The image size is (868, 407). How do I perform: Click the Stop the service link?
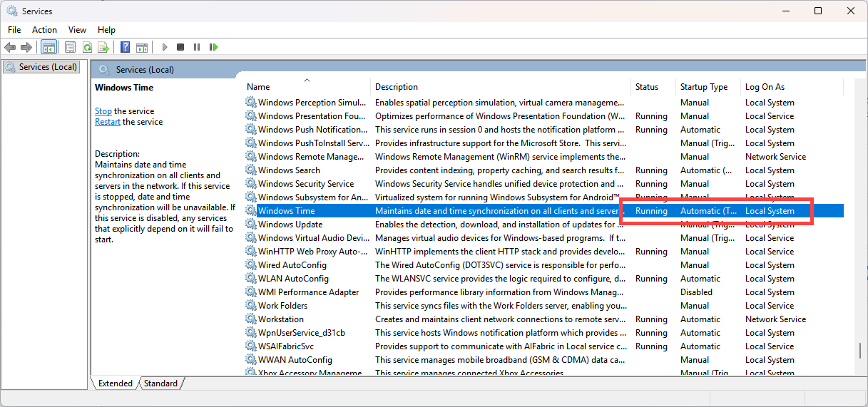[103, 111]
